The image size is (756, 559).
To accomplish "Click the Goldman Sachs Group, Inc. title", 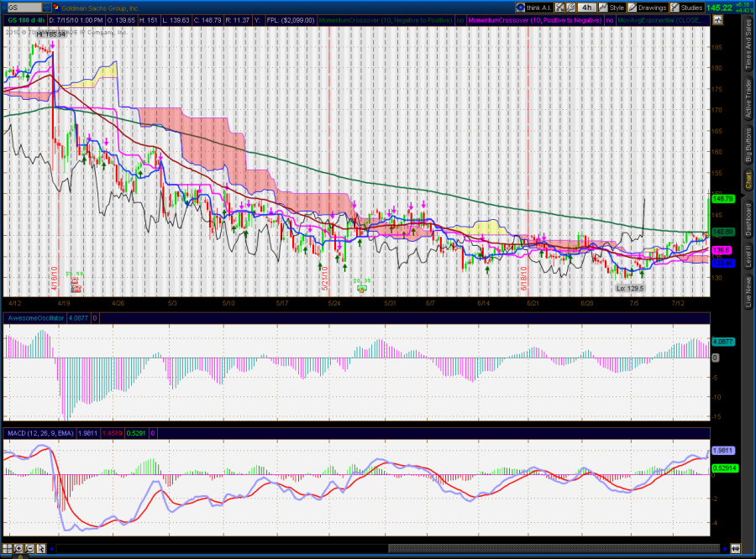I will tap(100, 8).
